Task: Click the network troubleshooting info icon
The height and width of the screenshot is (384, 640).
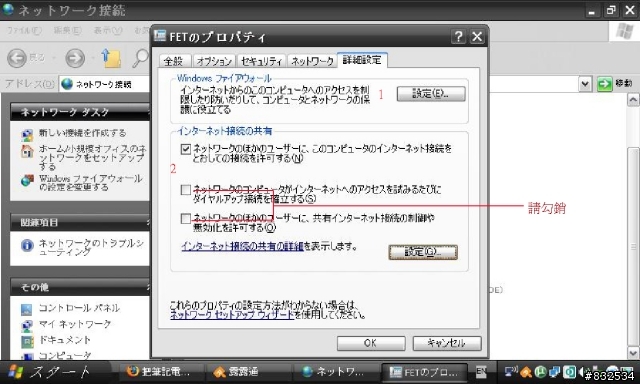Action: [x=27, y=245]
